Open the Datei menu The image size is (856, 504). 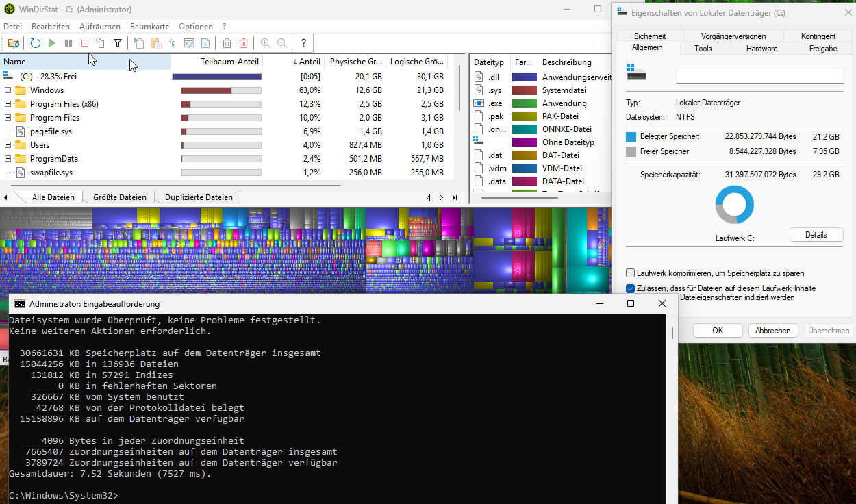13,27
